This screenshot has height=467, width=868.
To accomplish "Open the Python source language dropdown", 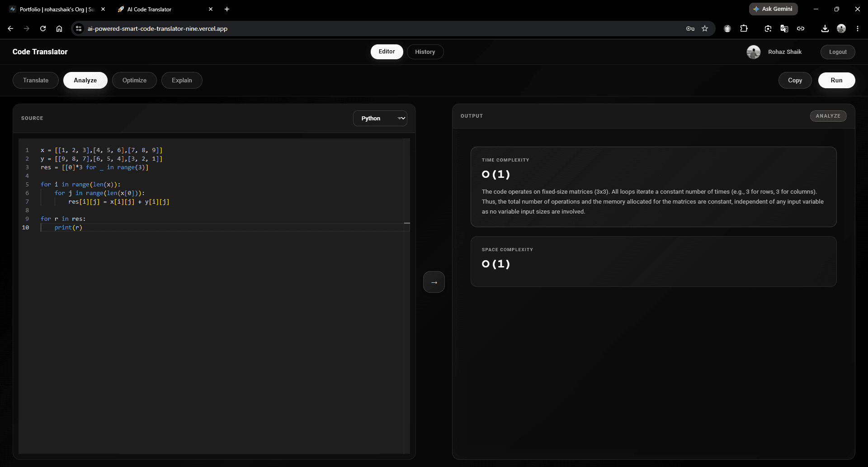I will (380, 118).
